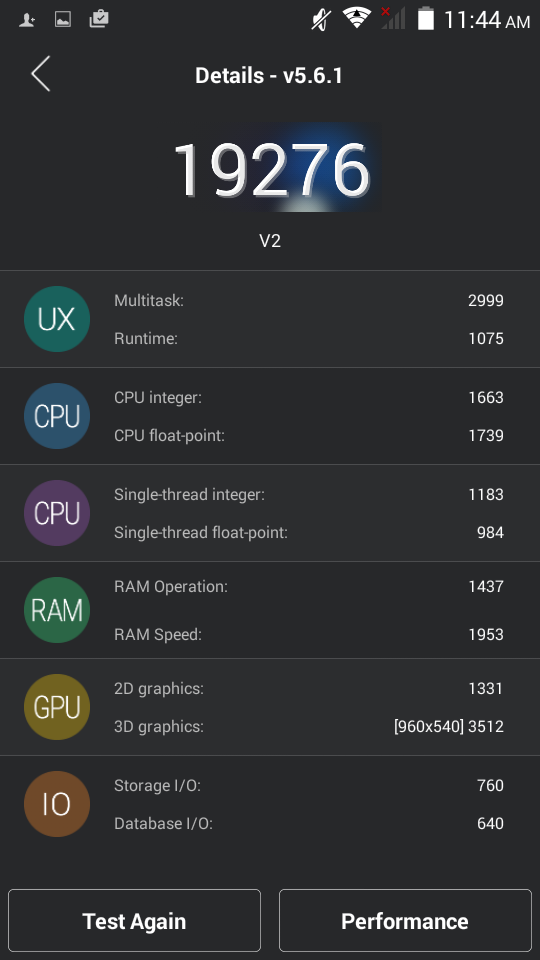Tap the purple CPU single-thread icon
Image resolution: width=540 pixels, height=960 pixels.
pyautogui.click(x=57, y=513)
